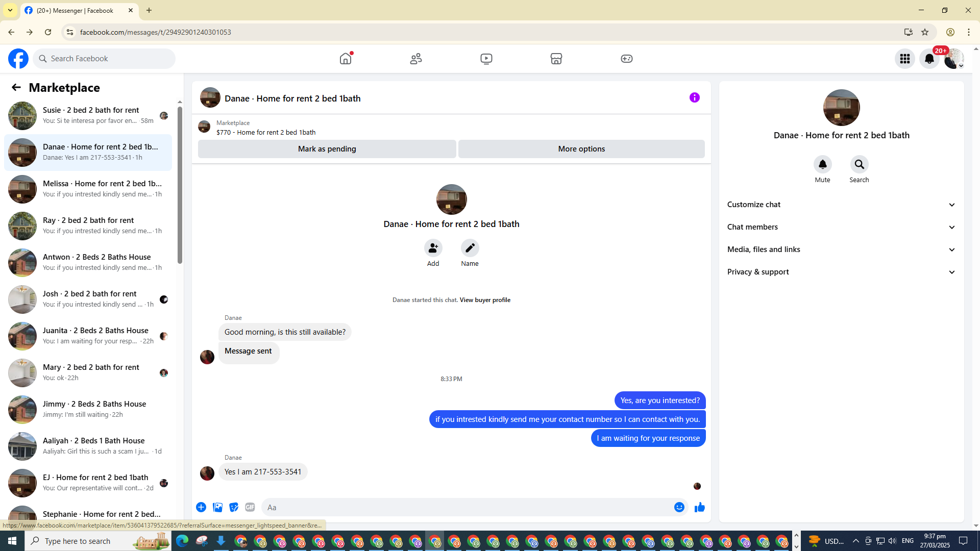Open Friends icon in top navigation
This screenshot has width=980, height=551.
point(416,59)
